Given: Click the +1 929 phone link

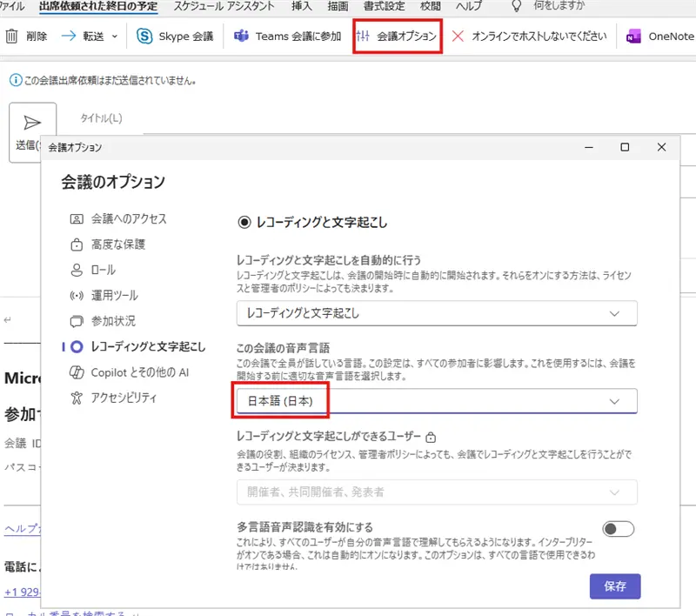Looking at the screenshot, I should (x=22, y=592).
